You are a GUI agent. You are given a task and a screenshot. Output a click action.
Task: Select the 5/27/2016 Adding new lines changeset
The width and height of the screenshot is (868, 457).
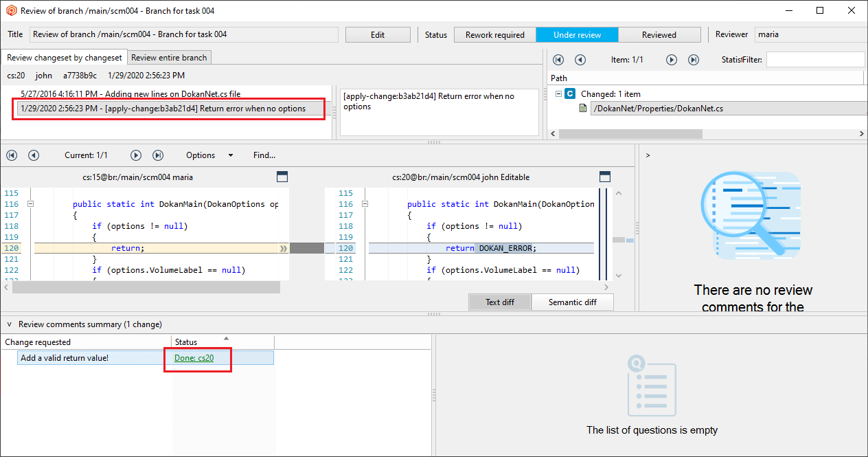click(130, 93)
